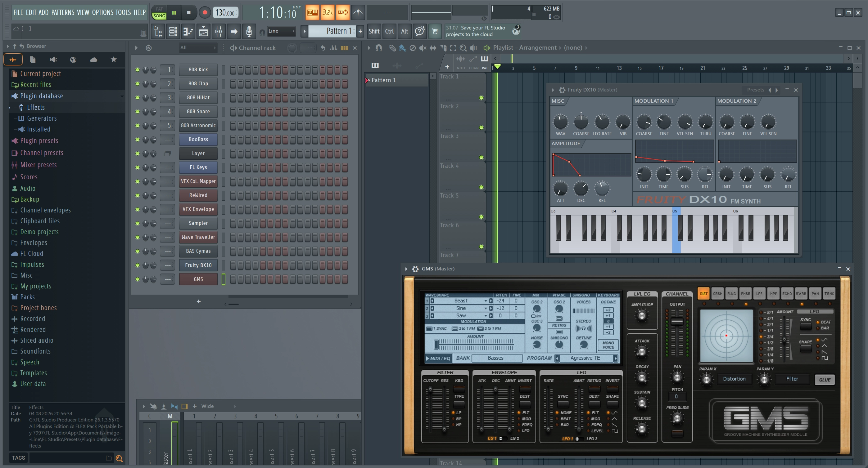
Task: Select the Fruity DX10 channel button
Action: (198, 265)
